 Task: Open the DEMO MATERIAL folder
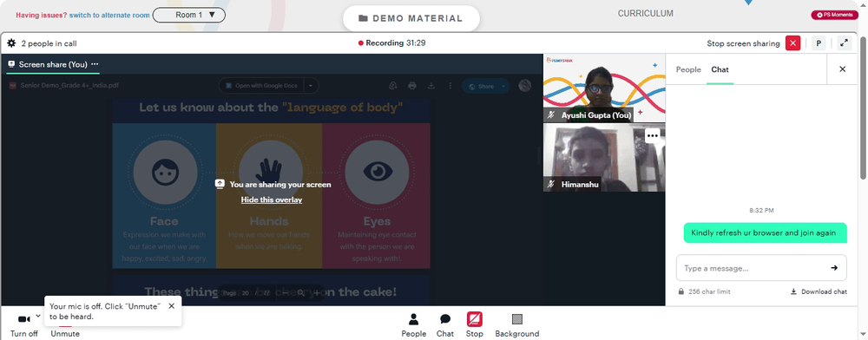click(411, 18)
